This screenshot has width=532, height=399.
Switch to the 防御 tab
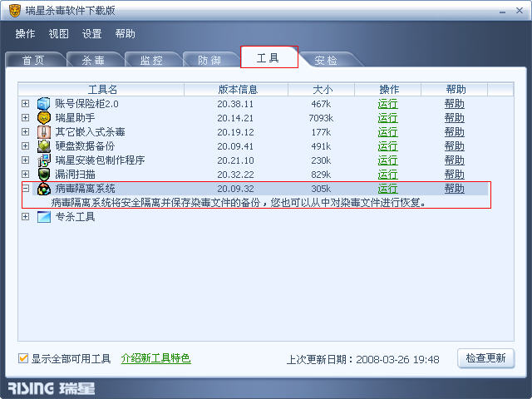click(x=209, y=60)
